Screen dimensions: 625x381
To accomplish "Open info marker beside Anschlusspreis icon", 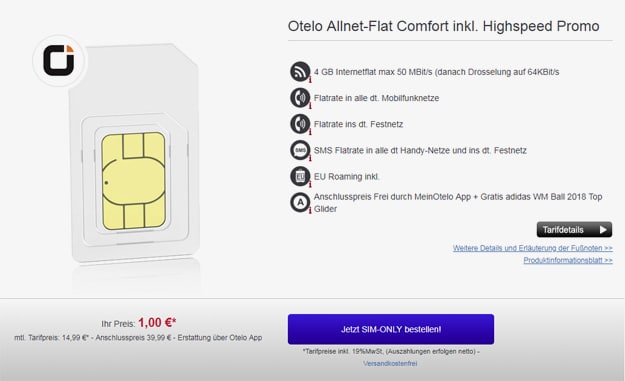I will point(310,211).
